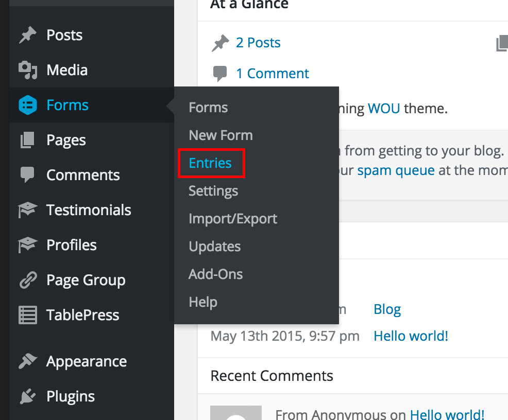
Task: Click the Media camera icon
Action: point(27,70)
